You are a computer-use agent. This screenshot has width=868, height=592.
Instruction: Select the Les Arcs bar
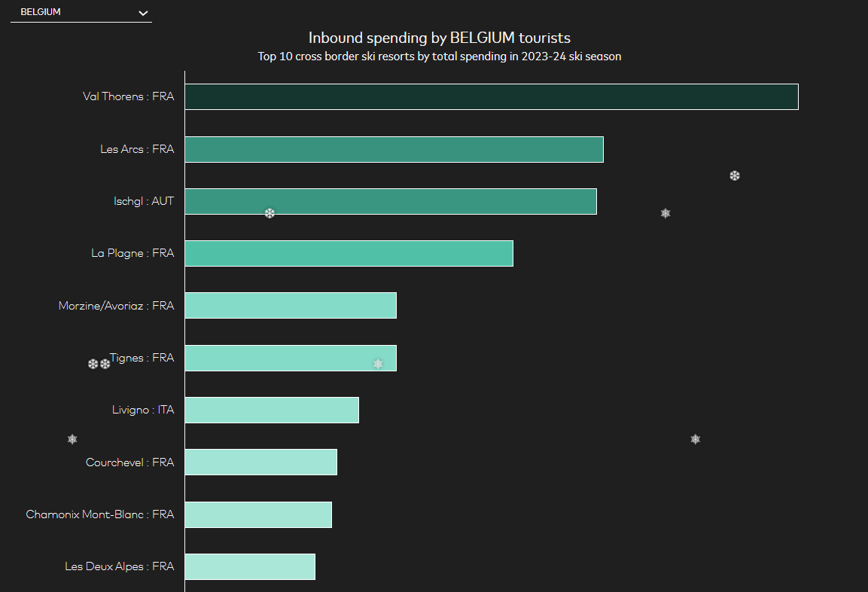tap(394, 149)
